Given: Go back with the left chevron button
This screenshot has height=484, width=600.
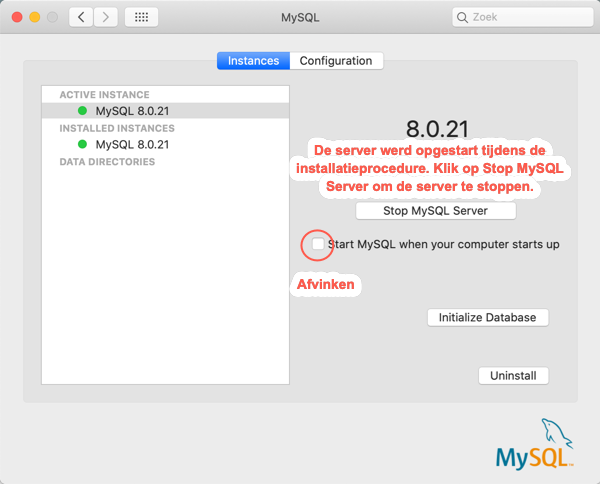Looking at the screenshot, I should tap(81, 17).
